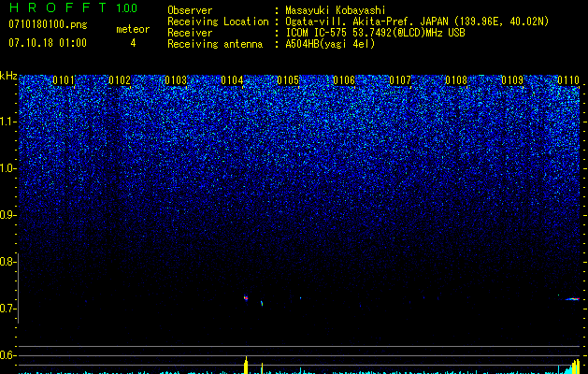This screenshot has height=374, width=588.
Task: Select the filename 0710180100.png
Action: coord(48,25)
